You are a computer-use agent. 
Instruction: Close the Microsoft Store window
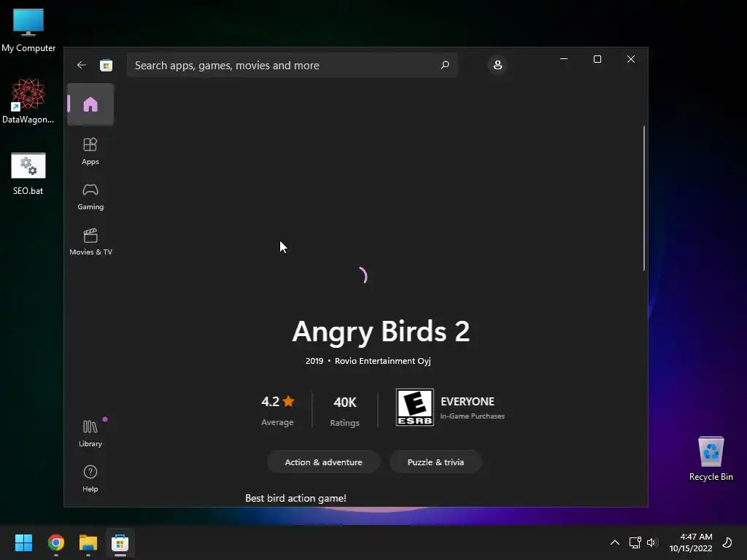631,59
